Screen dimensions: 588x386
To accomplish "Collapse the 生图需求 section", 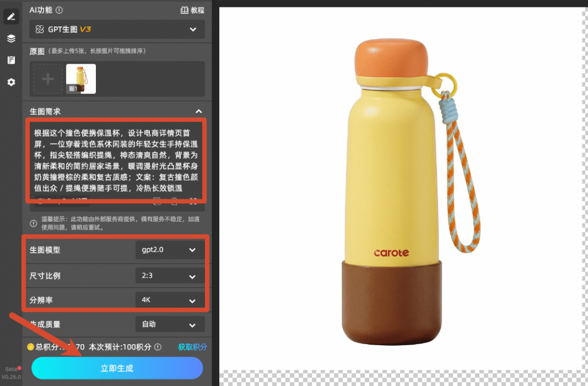I will 199,111.
